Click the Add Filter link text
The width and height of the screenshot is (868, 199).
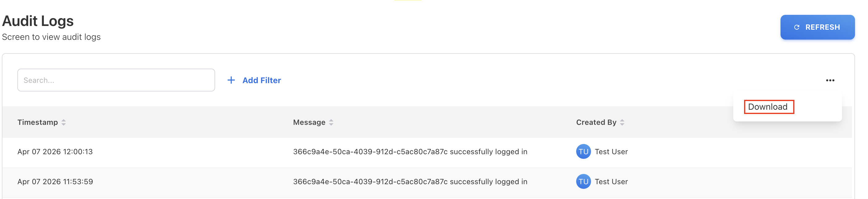pyautogui.click(x=262, y=80)
